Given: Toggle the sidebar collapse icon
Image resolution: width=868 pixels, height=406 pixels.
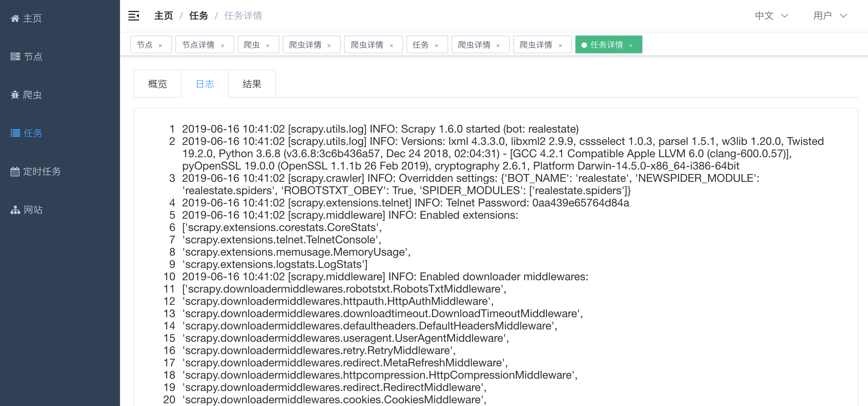Looking at the screenshot, I should [x=134, y=16].
